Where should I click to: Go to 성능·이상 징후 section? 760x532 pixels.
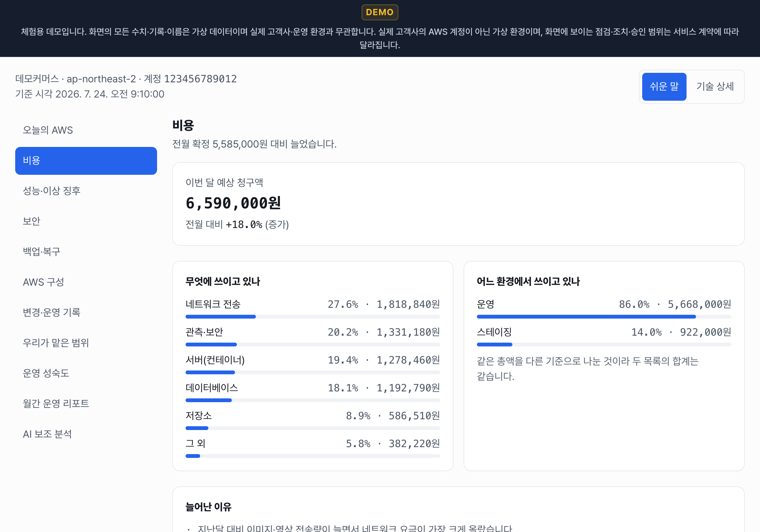point(86,191)
